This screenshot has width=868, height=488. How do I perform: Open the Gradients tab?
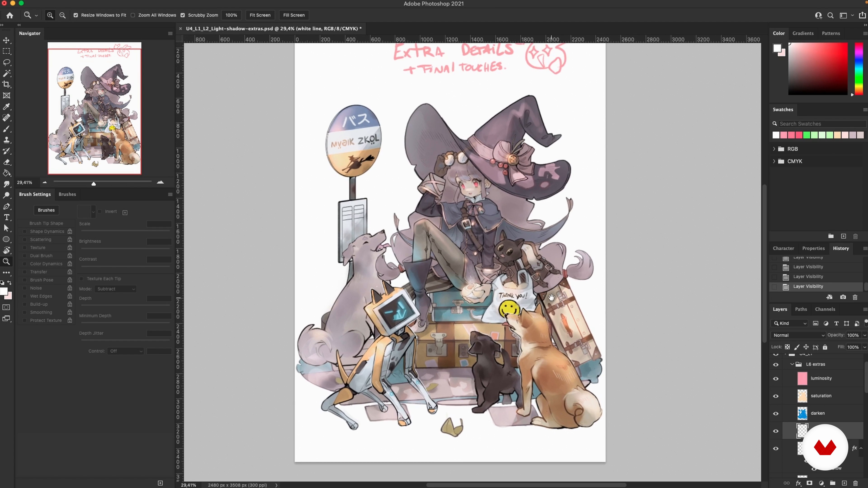click(803, 33)
